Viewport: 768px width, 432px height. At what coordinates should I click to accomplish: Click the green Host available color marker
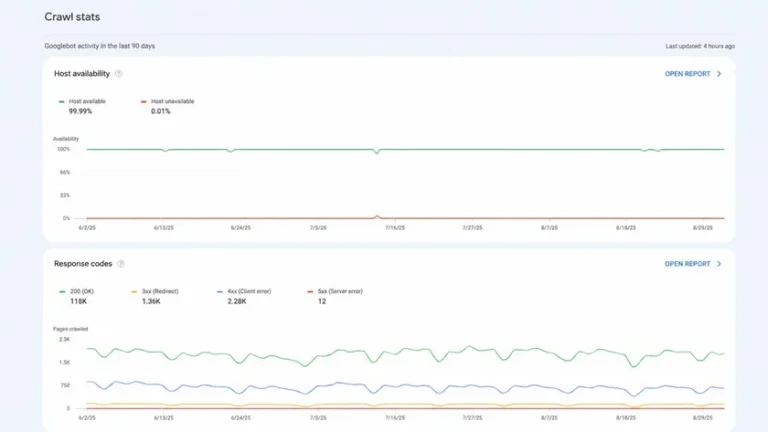[61, 102]
